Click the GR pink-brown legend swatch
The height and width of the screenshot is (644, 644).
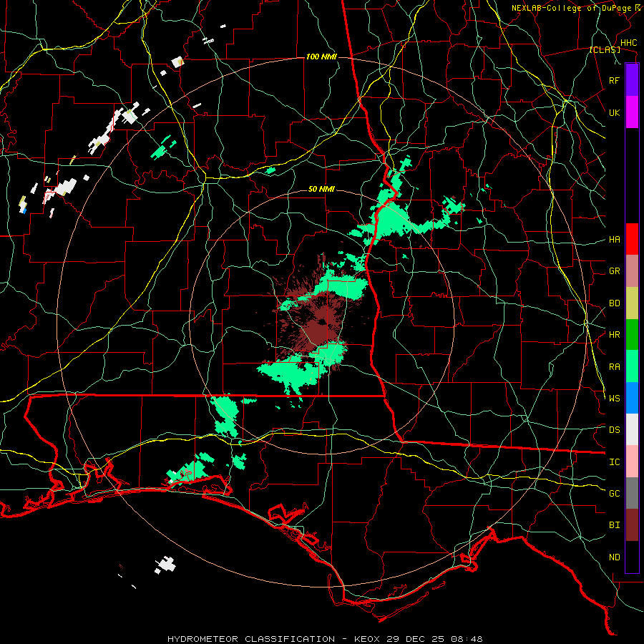point(632,271)
